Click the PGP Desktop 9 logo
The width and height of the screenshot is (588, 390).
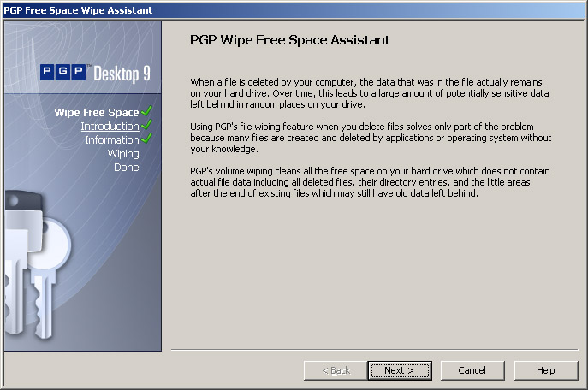coord(95,73)
